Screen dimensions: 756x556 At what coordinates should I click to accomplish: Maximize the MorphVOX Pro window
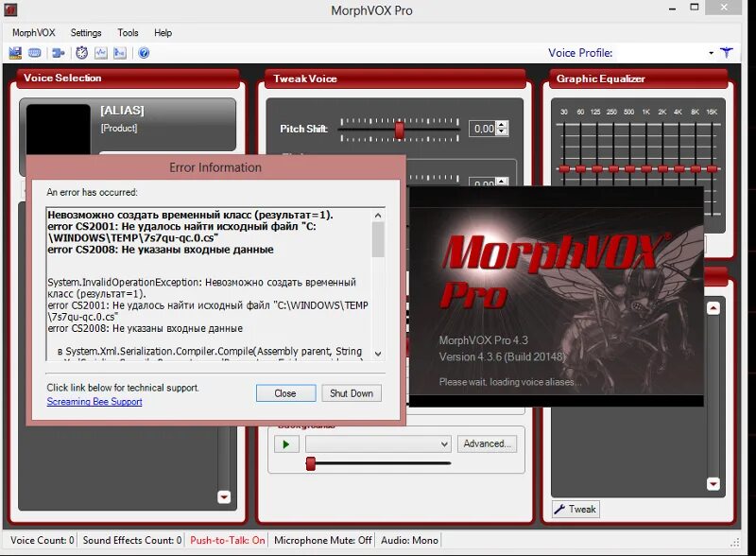pyautogui.click(x=695, y=8)
